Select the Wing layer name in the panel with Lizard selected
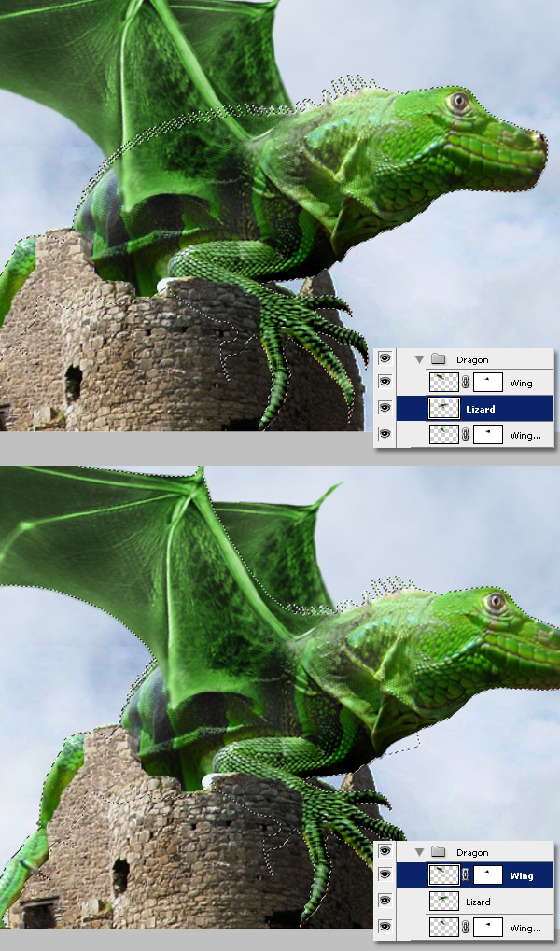Viewport: 560px width, 951px height. pyautogui.click(x=521, y=384)
